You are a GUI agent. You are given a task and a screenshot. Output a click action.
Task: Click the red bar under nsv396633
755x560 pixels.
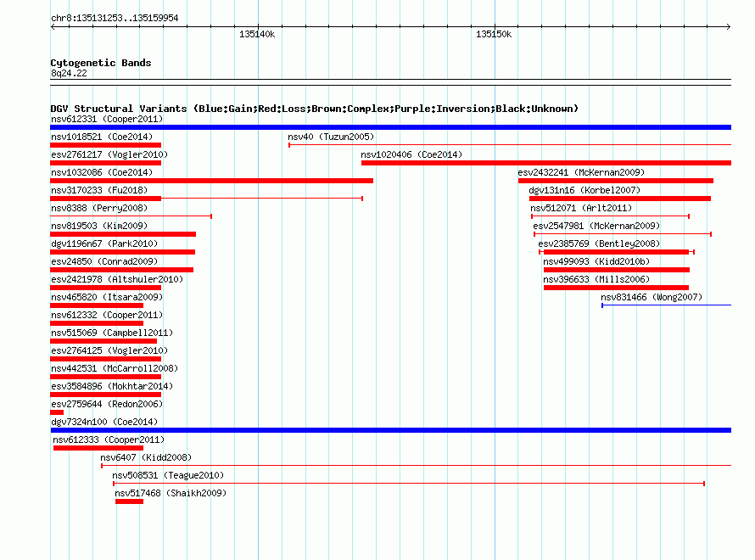[x=617, y=288]
